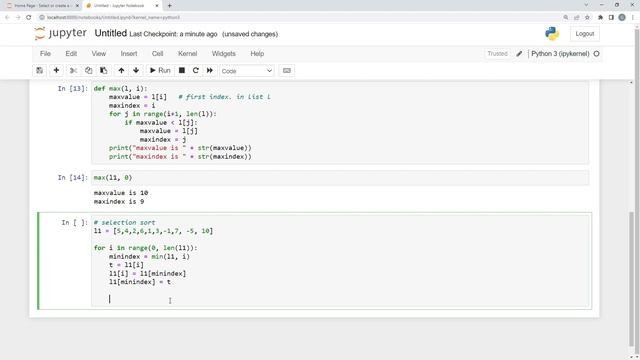
Task: Open the Insert menu
Action: coord(129,53)
